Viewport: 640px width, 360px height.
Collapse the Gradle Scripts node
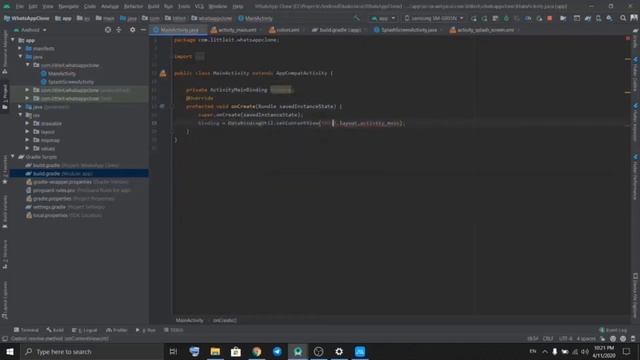point(13,157)
